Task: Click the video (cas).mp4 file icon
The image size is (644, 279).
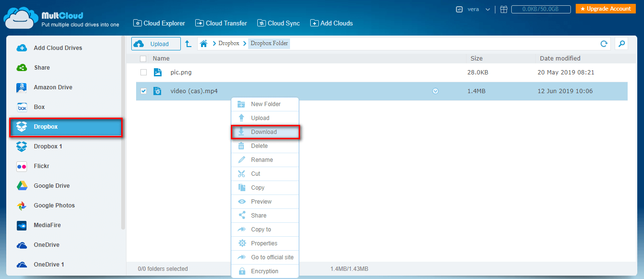Action: (x=157, y=91)
